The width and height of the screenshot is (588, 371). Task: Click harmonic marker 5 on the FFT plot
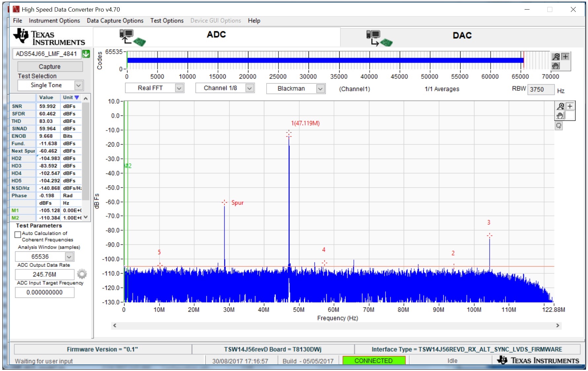tap(160, 265)
